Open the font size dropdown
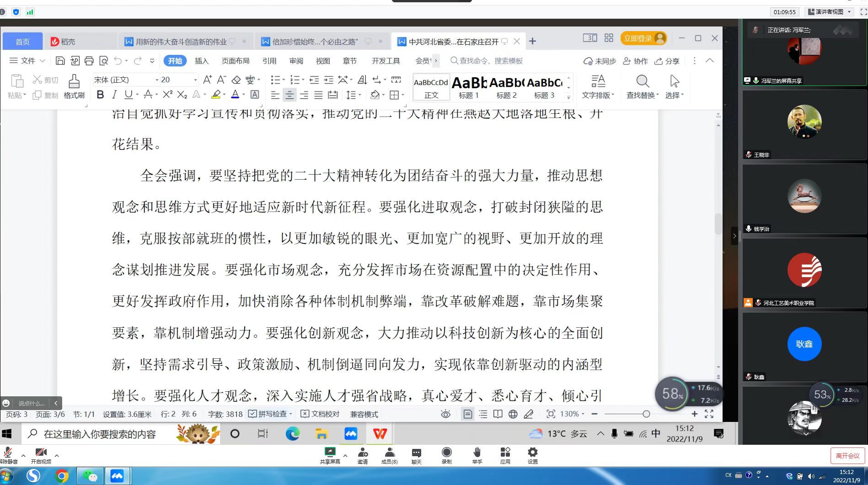This screenshot has height=485, width=868. pos(195,80)
